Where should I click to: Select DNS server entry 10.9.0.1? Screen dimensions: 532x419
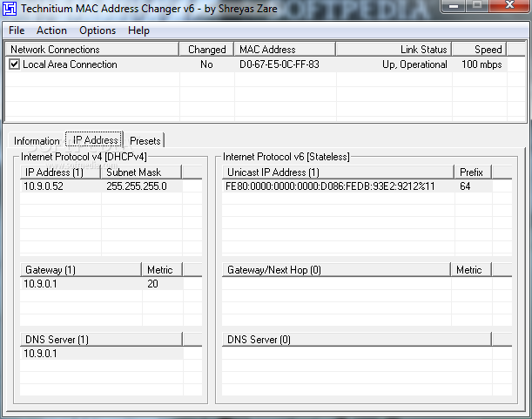coord(40,354)
